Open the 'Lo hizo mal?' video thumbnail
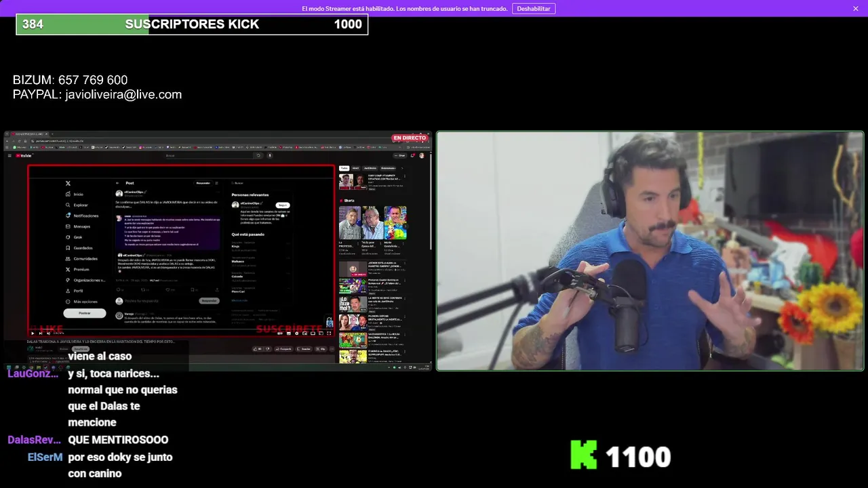 pos(353,304)
